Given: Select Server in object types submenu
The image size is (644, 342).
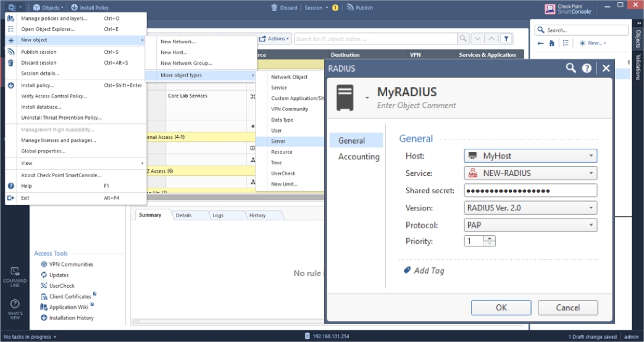Looking at the screenshot, I should click(x=278, y=141).
